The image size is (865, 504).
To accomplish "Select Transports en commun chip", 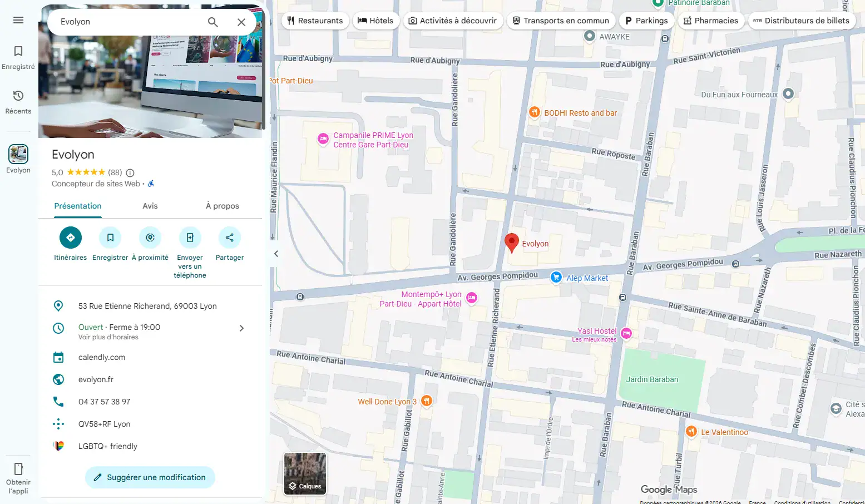I will (x=561, y=21).
